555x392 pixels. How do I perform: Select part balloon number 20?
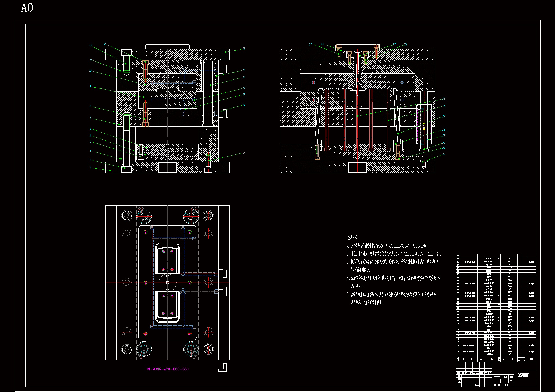coord(244,153)
